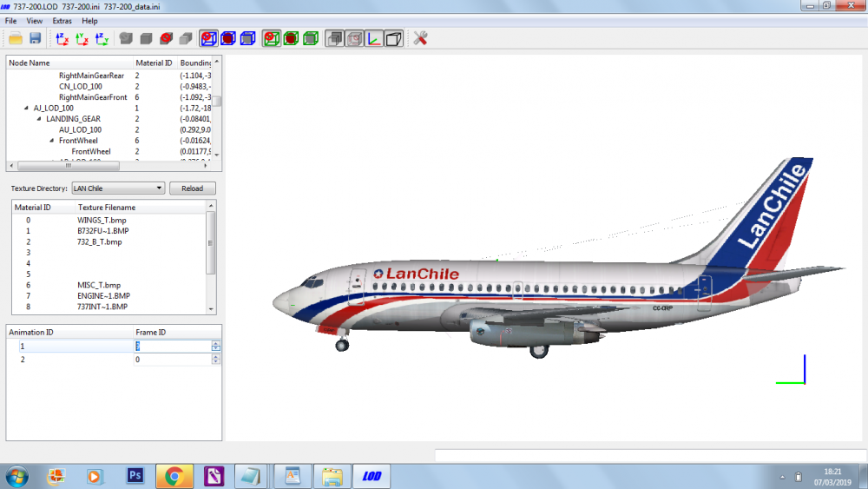Switch to the ZY axis view
868x489 pixels.
click(x=102, y=38)
